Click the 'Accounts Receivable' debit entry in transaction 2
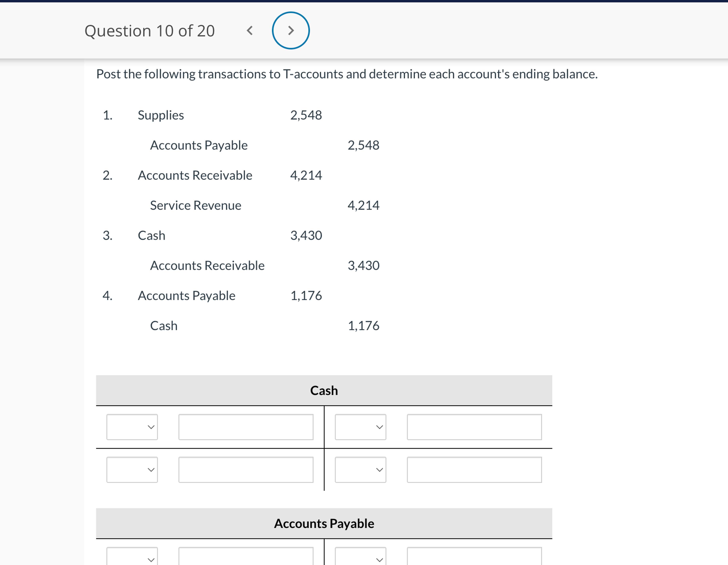Viewport: 728px width, 565px height. 195,176
